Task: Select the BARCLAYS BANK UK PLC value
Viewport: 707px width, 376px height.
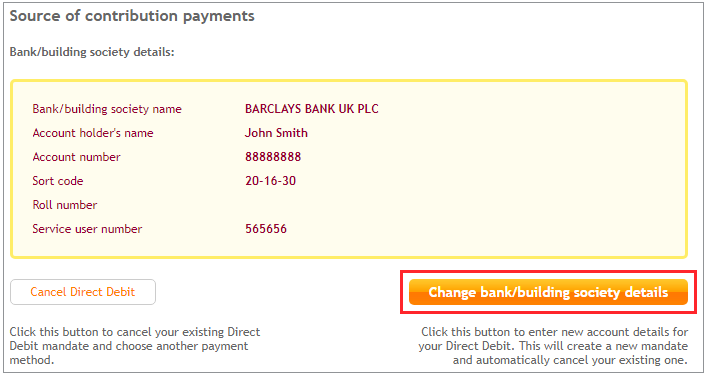Action: click(312, 109)
